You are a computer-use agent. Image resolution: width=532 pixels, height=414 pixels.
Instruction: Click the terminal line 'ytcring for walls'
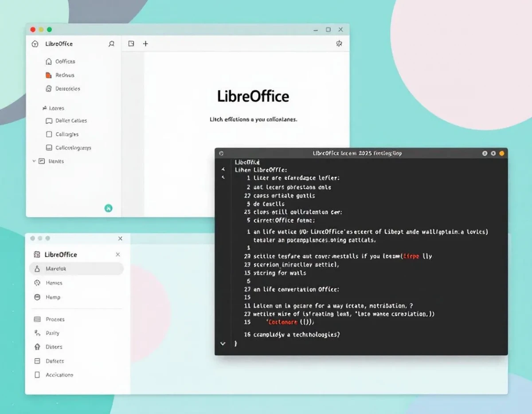280,272
